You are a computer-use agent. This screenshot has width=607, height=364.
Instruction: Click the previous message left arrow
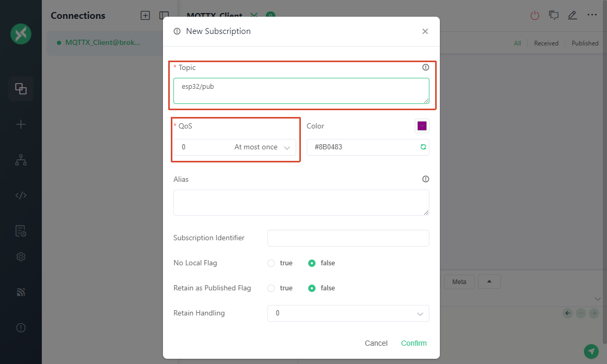(x=568, y=313)
